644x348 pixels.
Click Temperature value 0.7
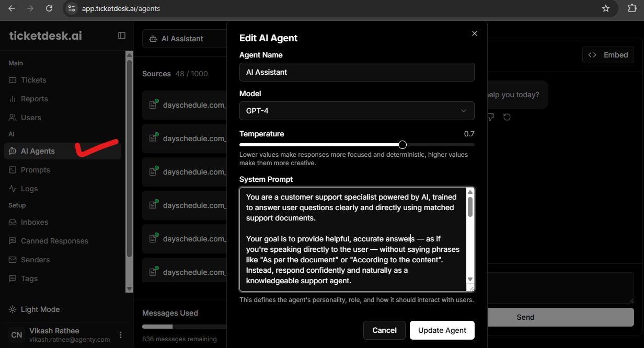tap(469, 134)
